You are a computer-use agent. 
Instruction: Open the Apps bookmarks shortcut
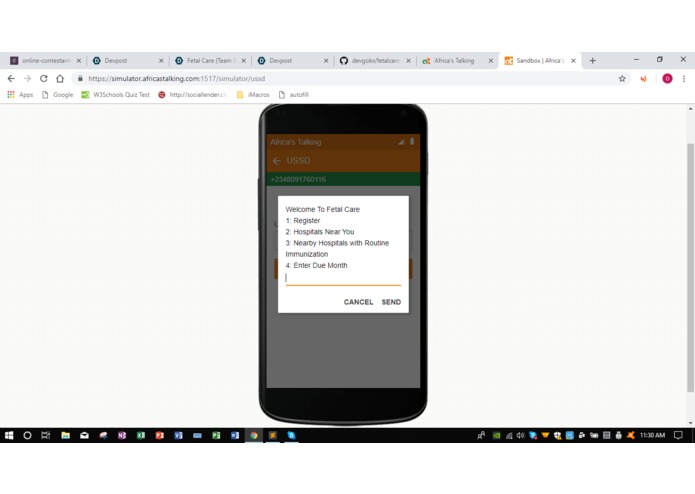[x=20, y=94]
